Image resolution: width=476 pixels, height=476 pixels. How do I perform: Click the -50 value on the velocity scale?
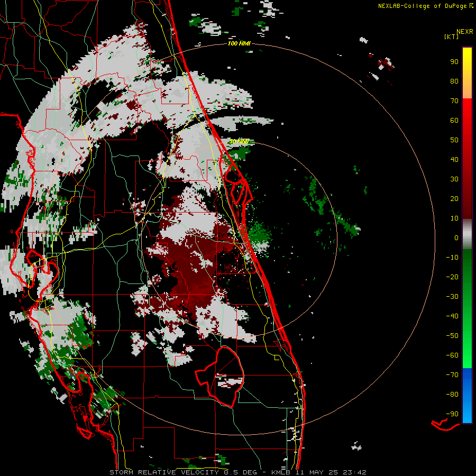tap(452, 336)
